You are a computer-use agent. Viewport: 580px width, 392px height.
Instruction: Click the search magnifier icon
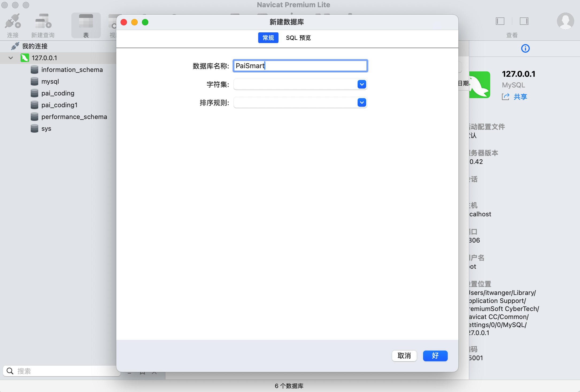click(x=10, y=371)
